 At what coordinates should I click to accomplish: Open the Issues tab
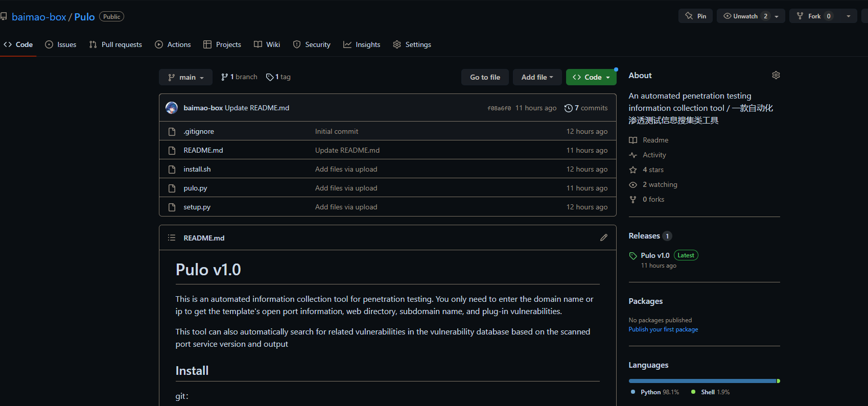point(61,44)
